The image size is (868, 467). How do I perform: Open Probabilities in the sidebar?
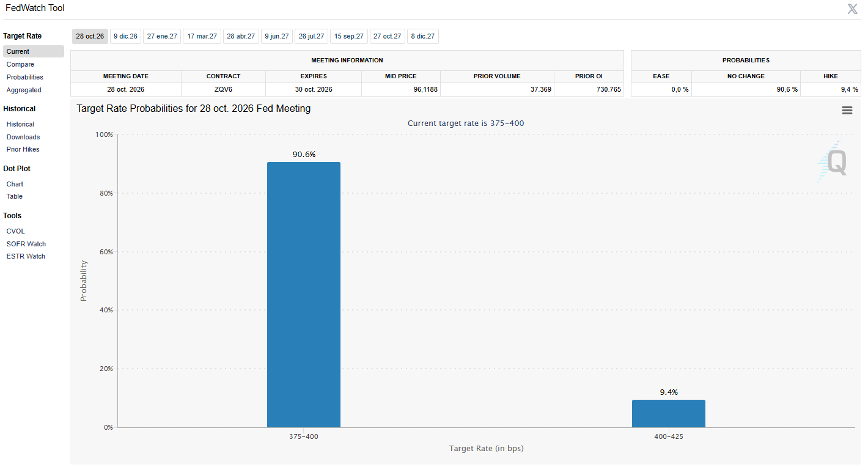click(x=25, y=77)
